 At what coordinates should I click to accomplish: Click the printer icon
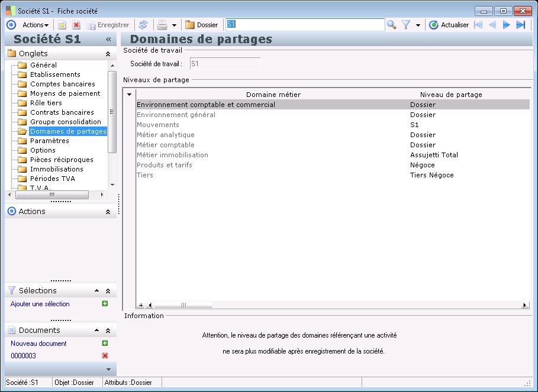pyautogui.click(x=162, y=25)
